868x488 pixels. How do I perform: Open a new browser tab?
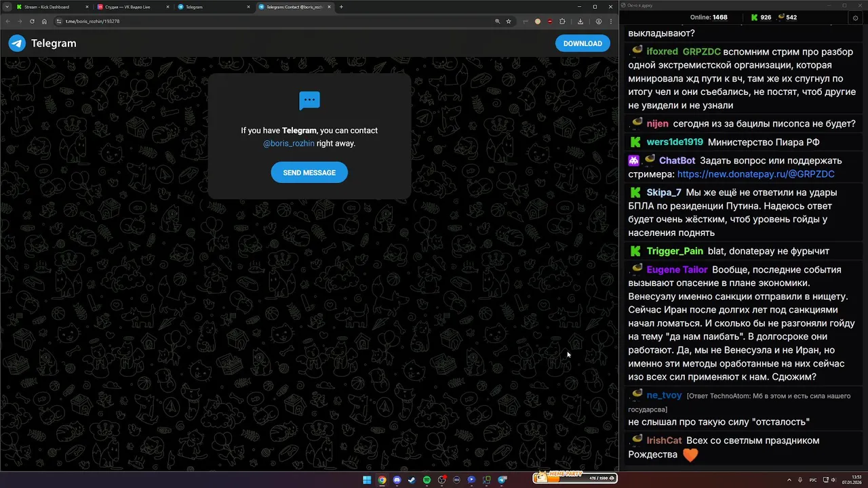coord(341,7)
